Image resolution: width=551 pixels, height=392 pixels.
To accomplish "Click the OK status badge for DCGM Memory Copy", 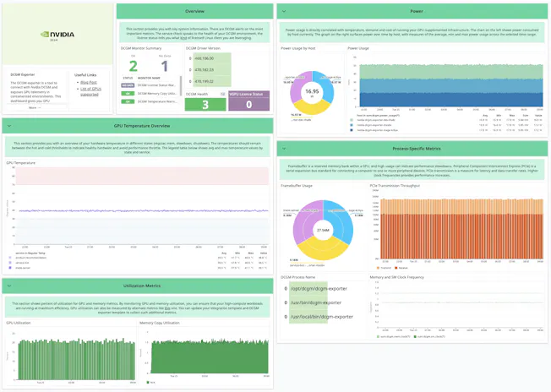I will coord(127,93).
